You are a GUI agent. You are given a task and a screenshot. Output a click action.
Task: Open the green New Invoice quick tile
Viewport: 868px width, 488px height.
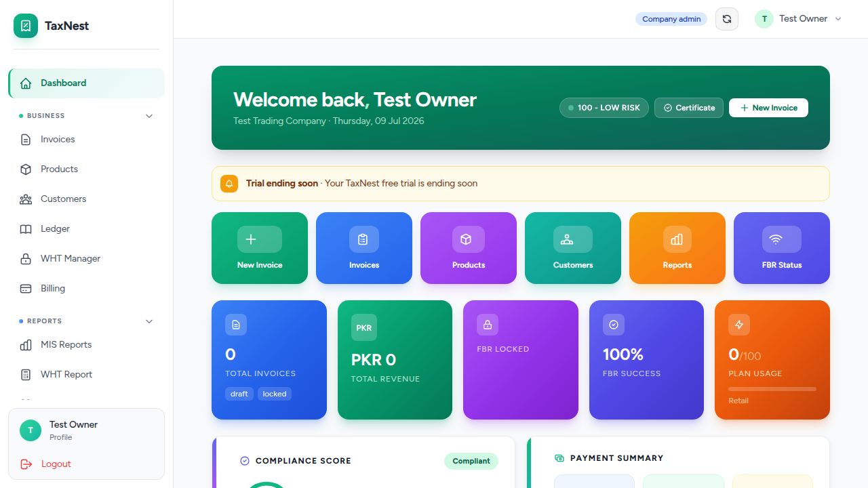pyautogui.click(x=260, y=248)
